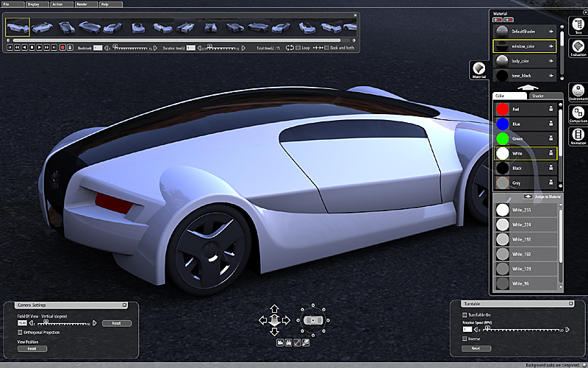The image size is (588, 368).
Task: Open the Evaluation panel icon
Action: (578, 45)
